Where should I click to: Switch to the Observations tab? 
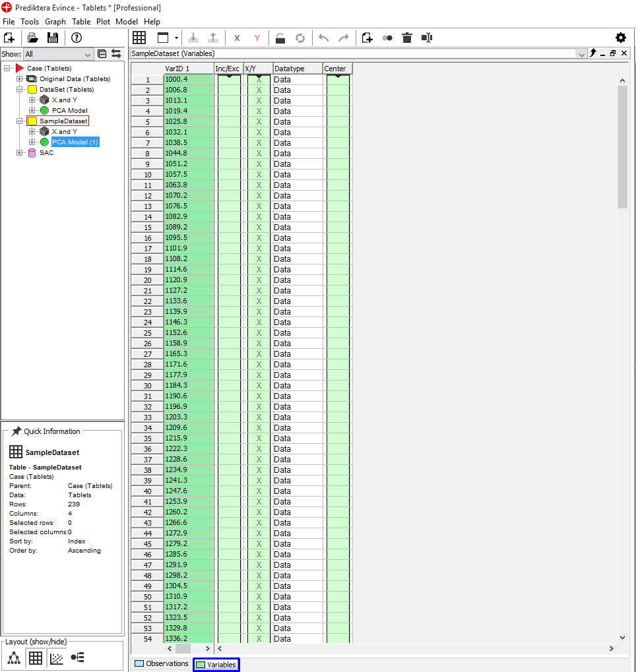tap(162, 664)
